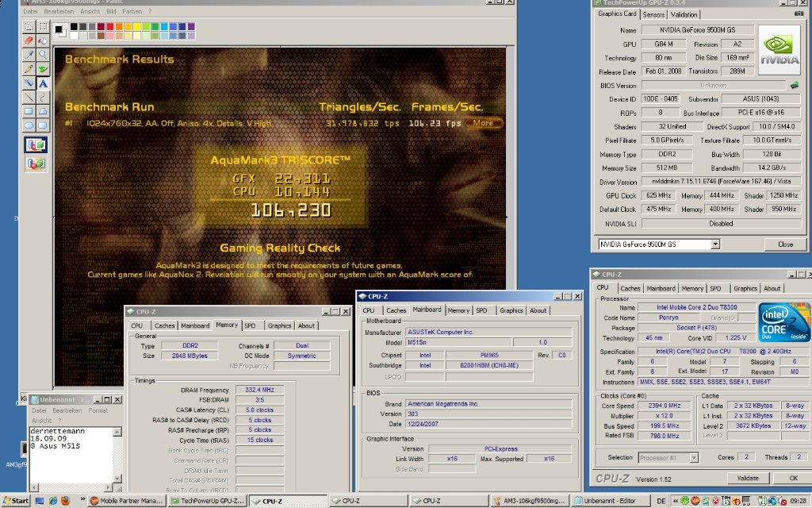This screenshot has width=812, height=508.
Task: Open the Start menu
Action: (16, 501)
